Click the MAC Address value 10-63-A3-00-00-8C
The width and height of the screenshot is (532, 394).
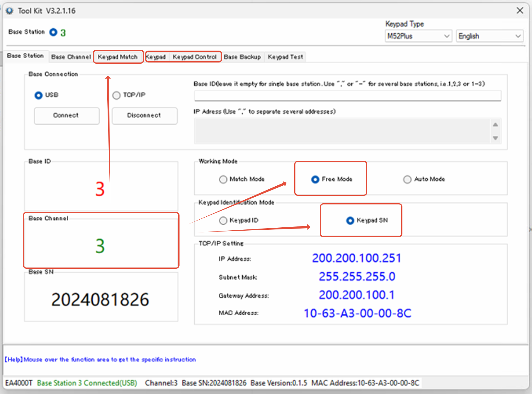(358, 313)
